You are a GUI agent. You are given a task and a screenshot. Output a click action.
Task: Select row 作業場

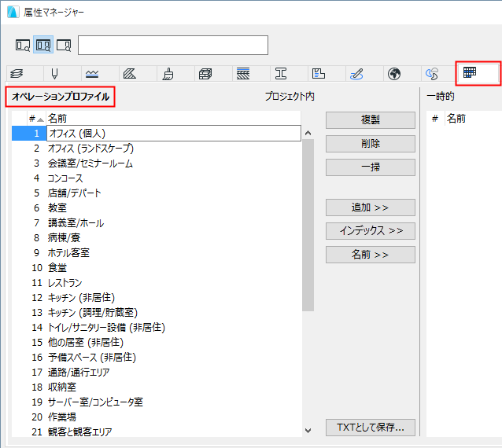click(x=157, y=417)
